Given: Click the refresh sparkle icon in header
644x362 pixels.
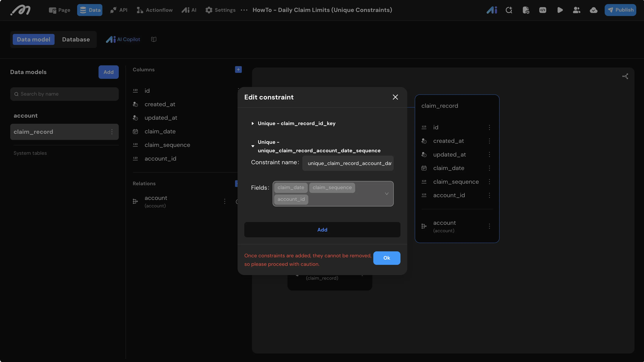Looking at the screenshot, I should tap(509, 10).
